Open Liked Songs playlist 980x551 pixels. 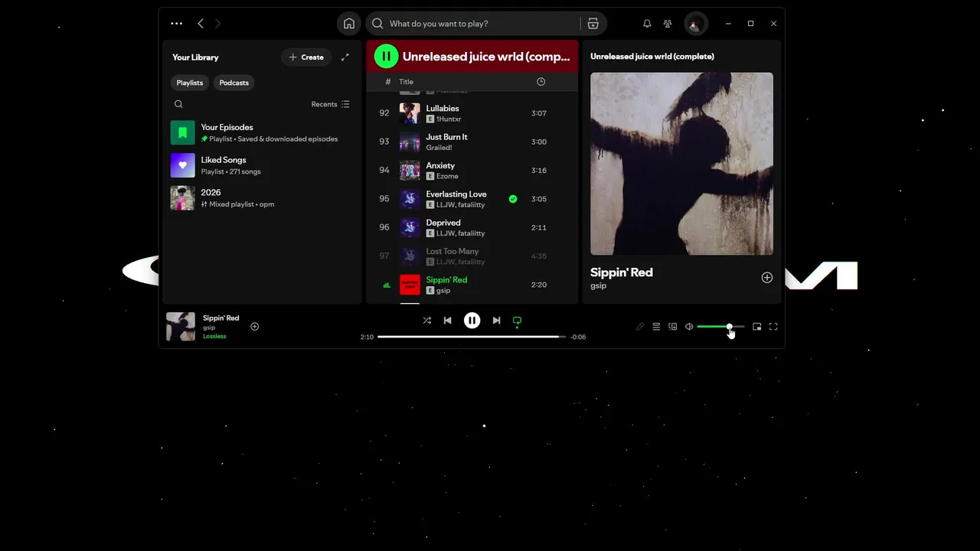pyautogui.click(x=261, y=165)
